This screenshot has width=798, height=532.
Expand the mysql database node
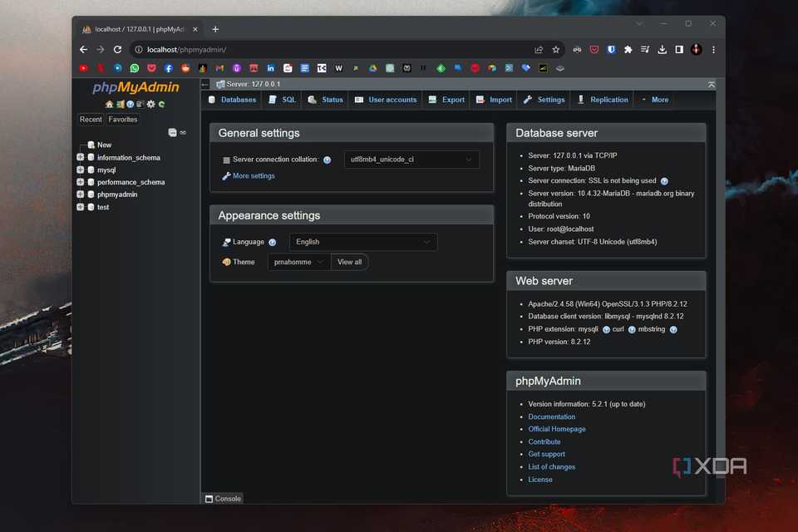click(81, 170)
